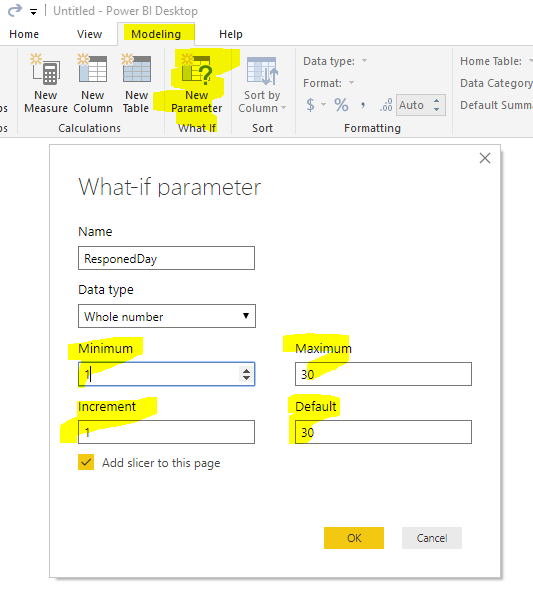Click the redo arrow in title bar

(x=15, y=10)
